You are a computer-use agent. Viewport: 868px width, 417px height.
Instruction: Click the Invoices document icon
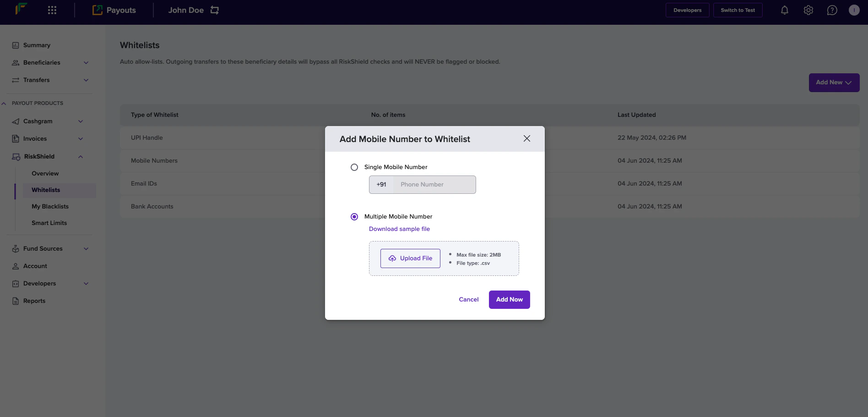click(16, 139)
